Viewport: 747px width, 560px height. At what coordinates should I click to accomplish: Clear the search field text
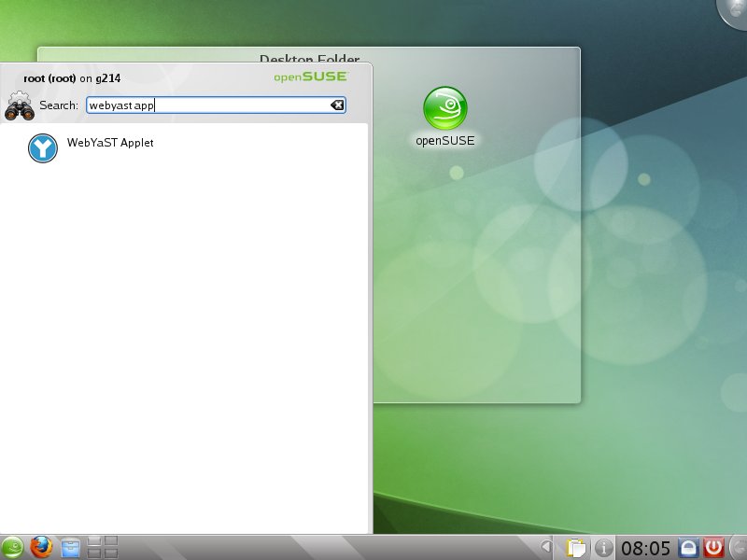[x=337, y=105]
